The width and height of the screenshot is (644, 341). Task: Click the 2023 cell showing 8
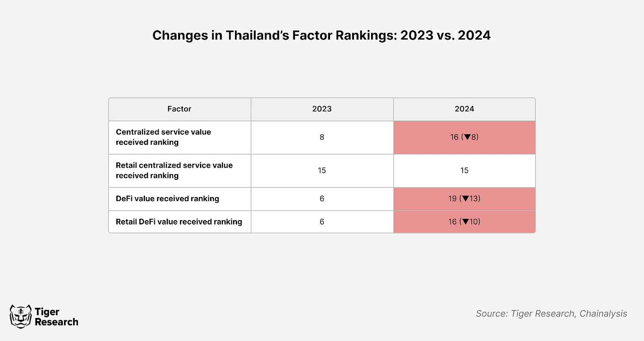pos(322,137)
